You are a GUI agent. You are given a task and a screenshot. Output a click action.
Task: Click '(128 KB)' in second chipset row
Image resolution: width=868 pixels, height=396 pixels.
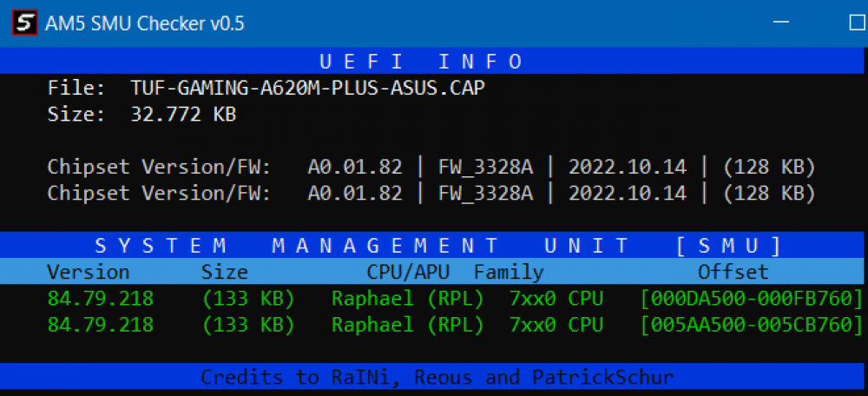pos(769,193)
